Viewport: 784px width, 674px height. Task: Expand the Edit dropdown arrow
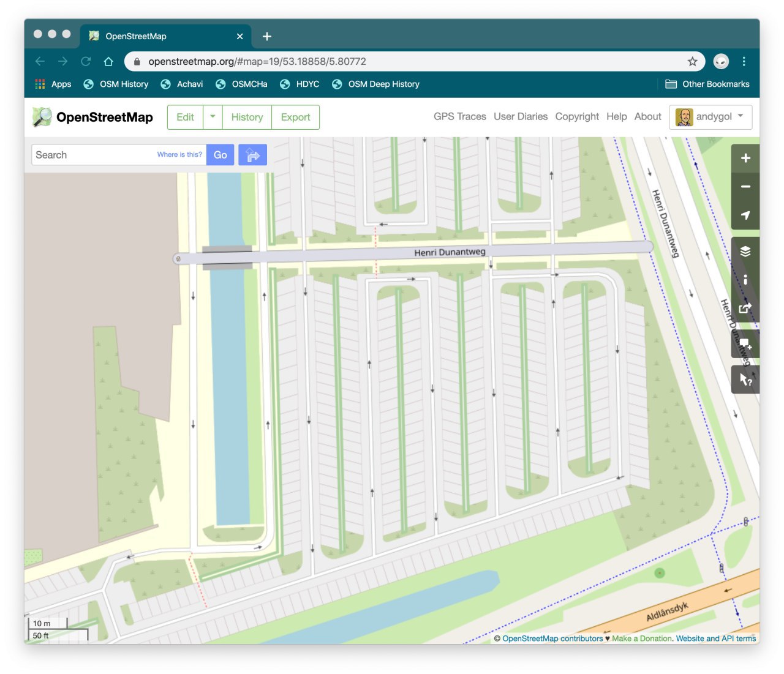[213, 117]
